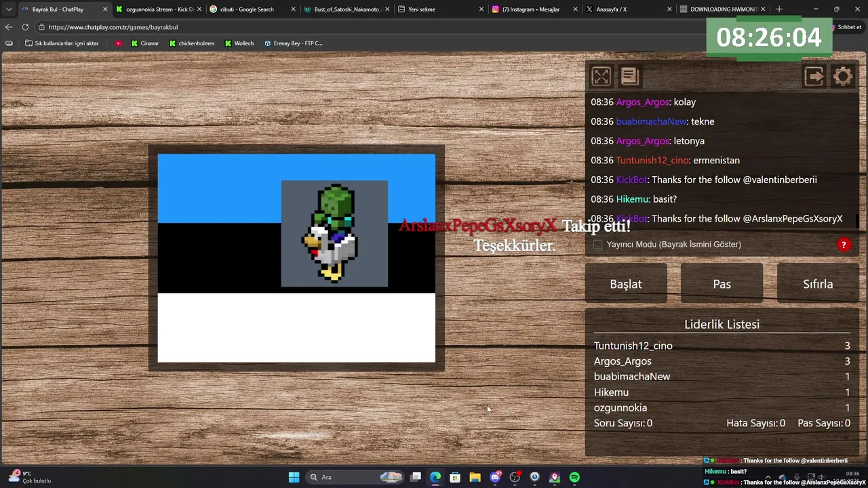
Task: Open a new browser tab with plus
Action: tap(779, 9)
